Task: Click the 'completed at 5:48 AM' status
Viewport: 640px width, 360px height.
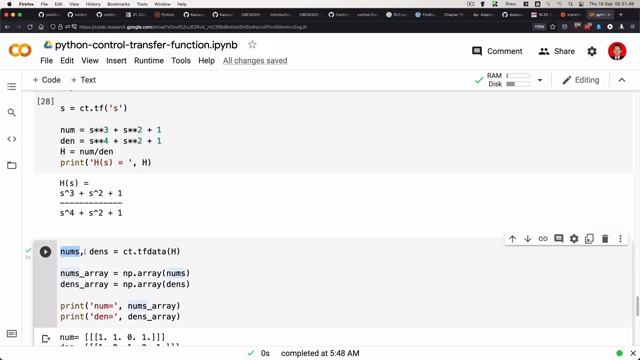Action: [x=320, y=353]
